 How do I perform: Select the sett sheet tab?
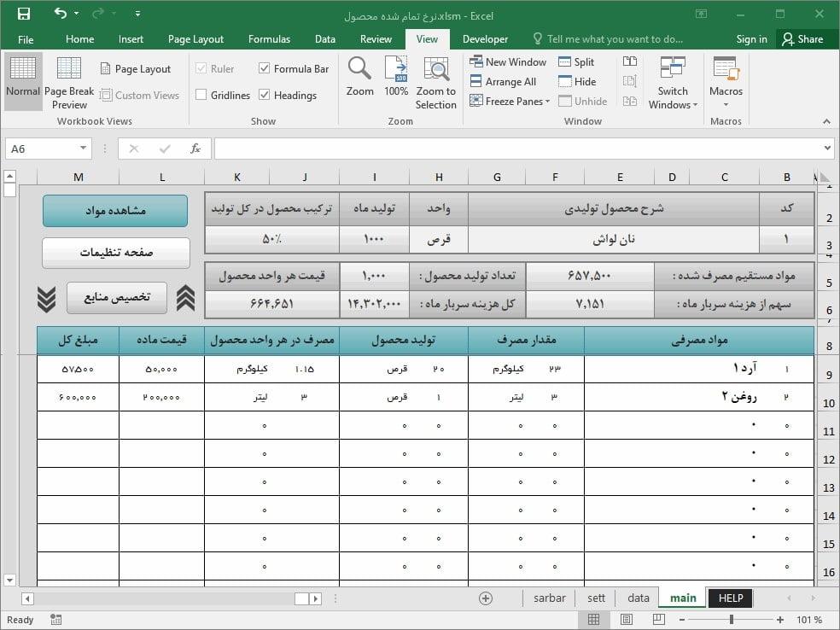596,598
